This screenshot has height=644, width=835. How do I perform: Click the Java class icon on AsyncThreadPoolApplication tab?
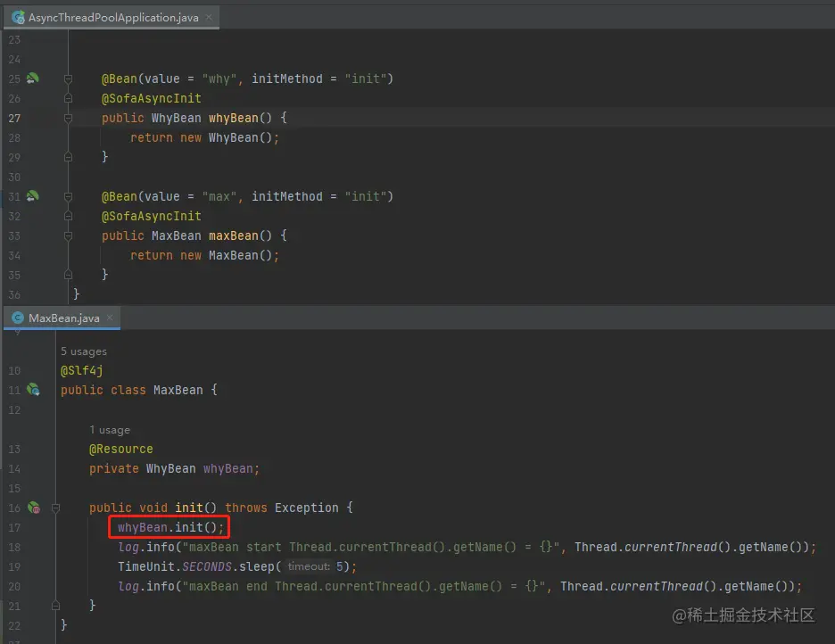[18, 18]
